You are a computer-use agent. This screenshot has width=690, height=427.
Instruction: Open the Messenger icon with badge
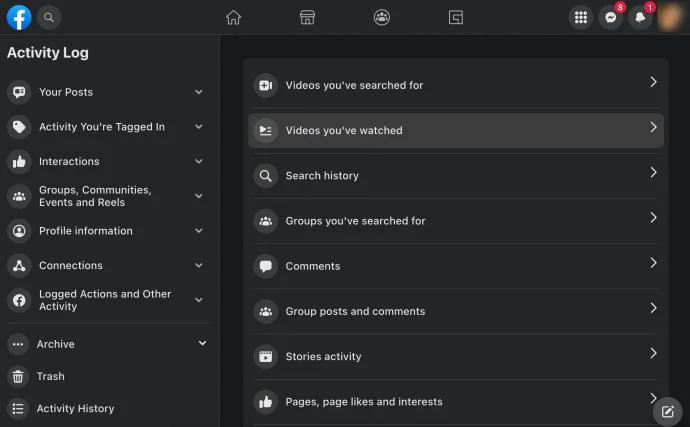(610, 18)
